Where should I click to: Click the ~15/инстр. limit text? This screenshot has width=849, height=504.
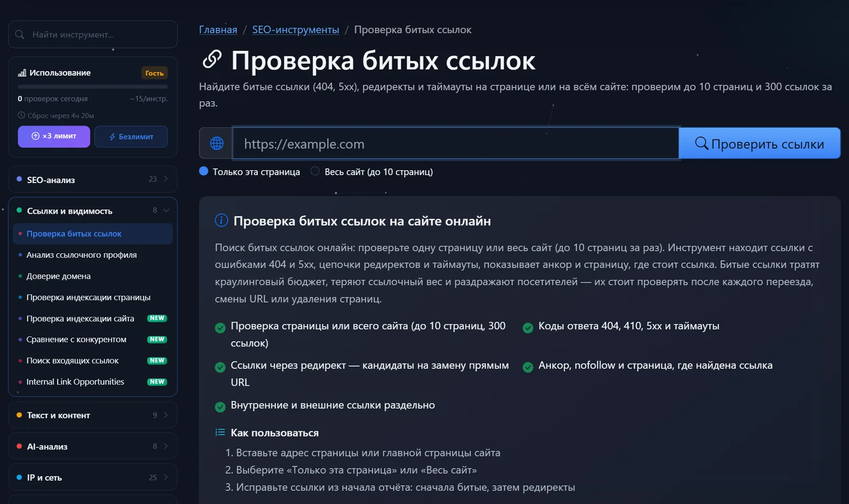pyautogui.click(x=149, y=99)
